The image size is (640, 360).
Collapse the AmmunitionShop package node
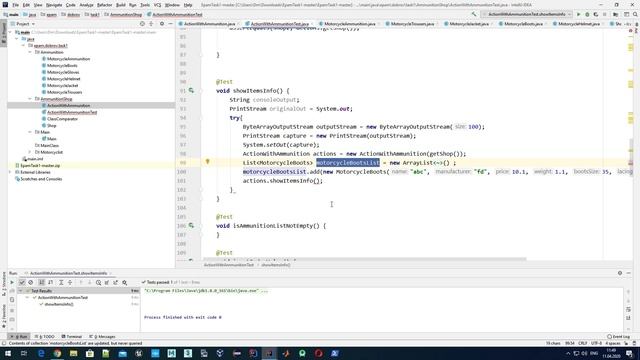click(30, 99)
